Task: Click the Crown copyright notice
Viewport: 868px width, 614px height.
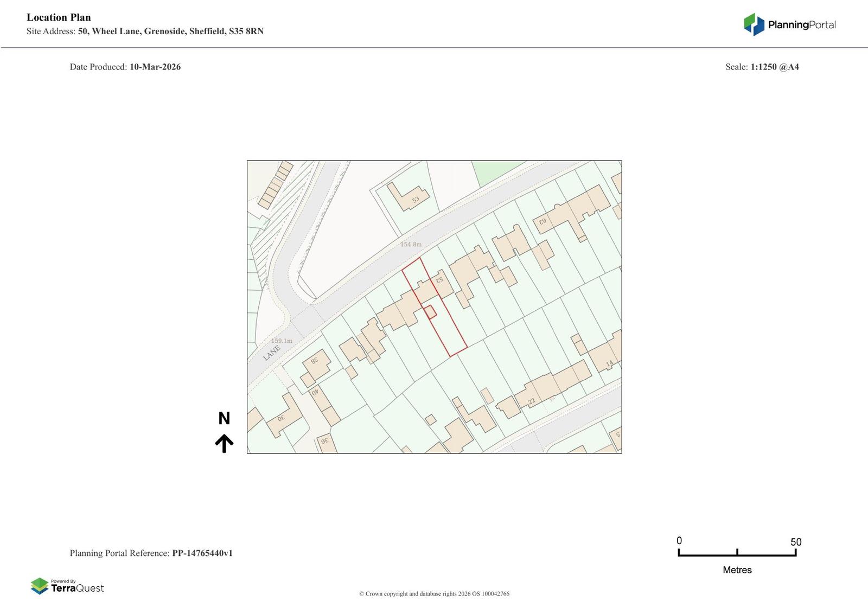Action: coord(434,594)
